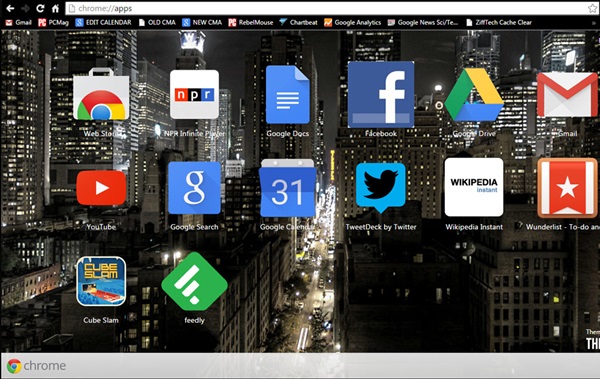Open the ZiffTech Cache Clear bookmark
The image size is (600, 379).
click(499, 22)
